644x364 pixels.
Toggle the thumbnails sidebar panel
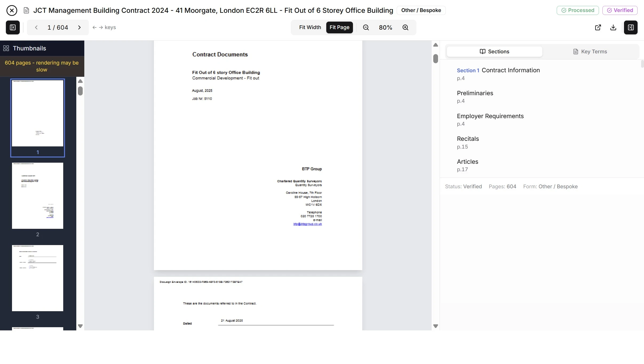click(x=13, y=27)
